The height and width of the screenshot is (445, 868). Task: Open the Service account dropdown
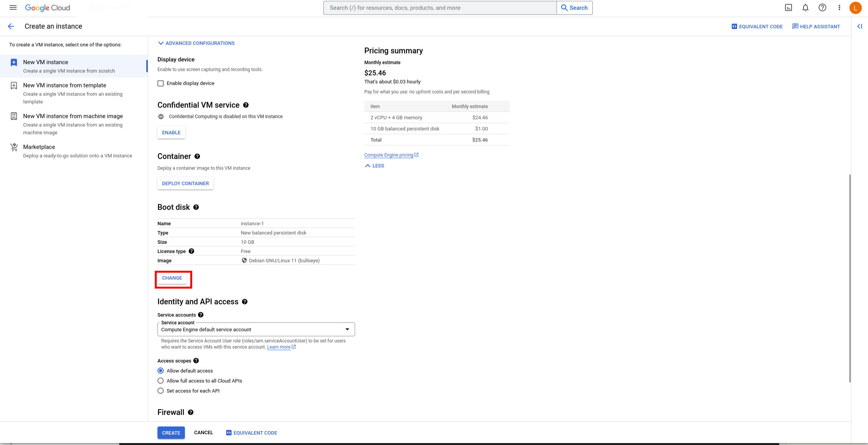click(256, 329)
